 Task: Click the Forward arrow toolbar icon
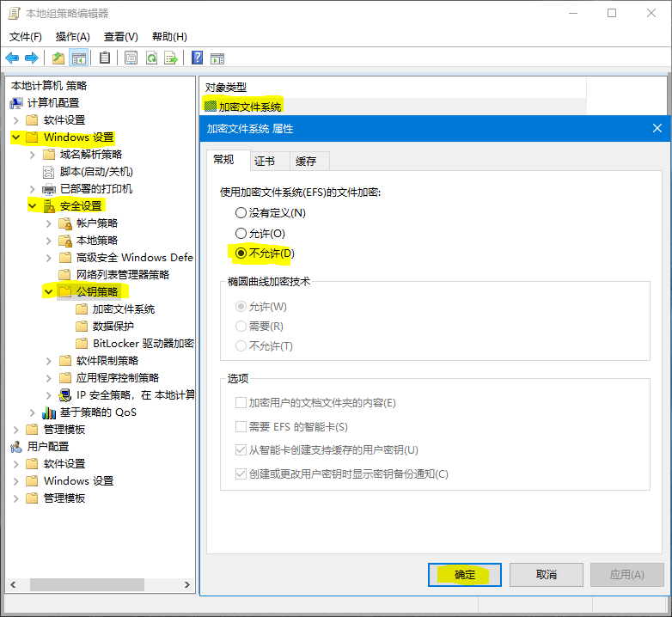32,58
